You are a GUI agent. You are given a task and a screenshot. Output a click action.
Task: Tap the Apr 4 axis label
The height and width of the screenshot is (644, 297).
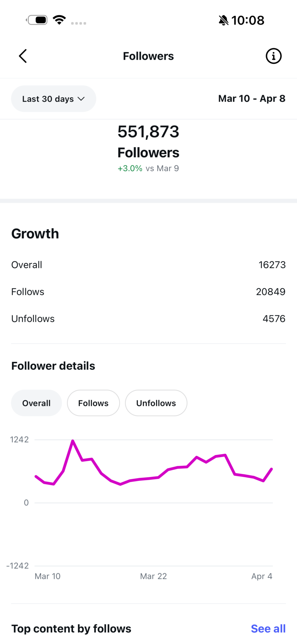pos(262,576)
